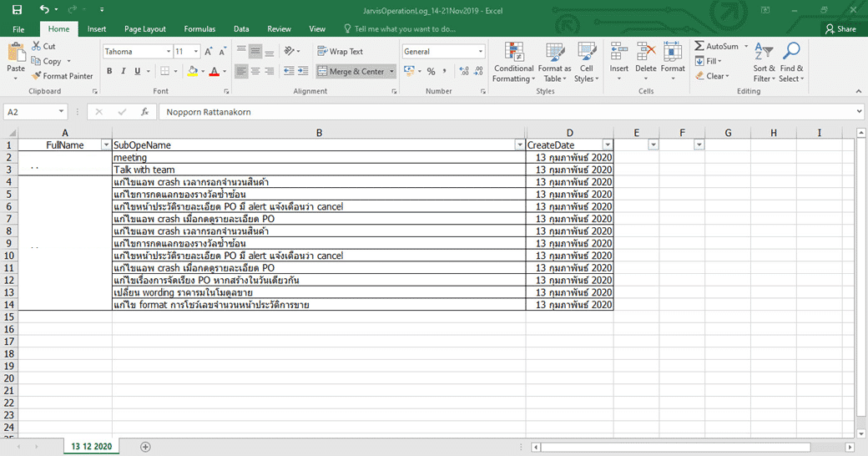
Task: Click the Share button
Action: (840, 28)
